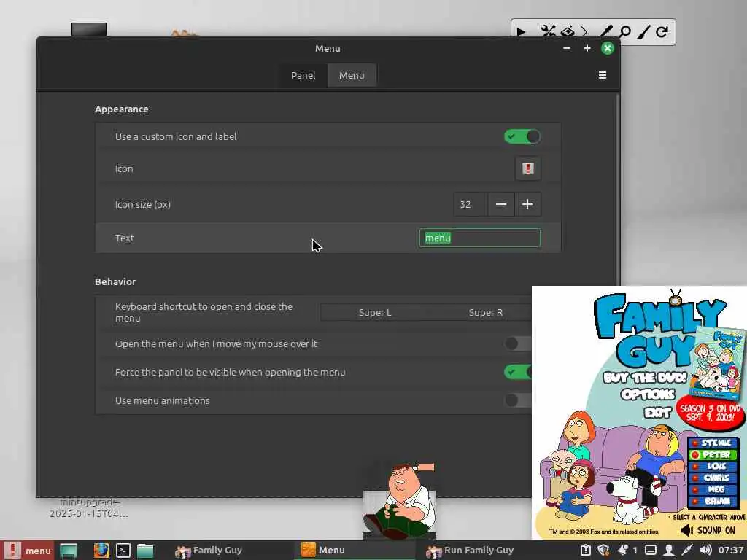Screen dimensions: 747x560
Task: Select CHRIS character in Family Guy
Action: 713,478
